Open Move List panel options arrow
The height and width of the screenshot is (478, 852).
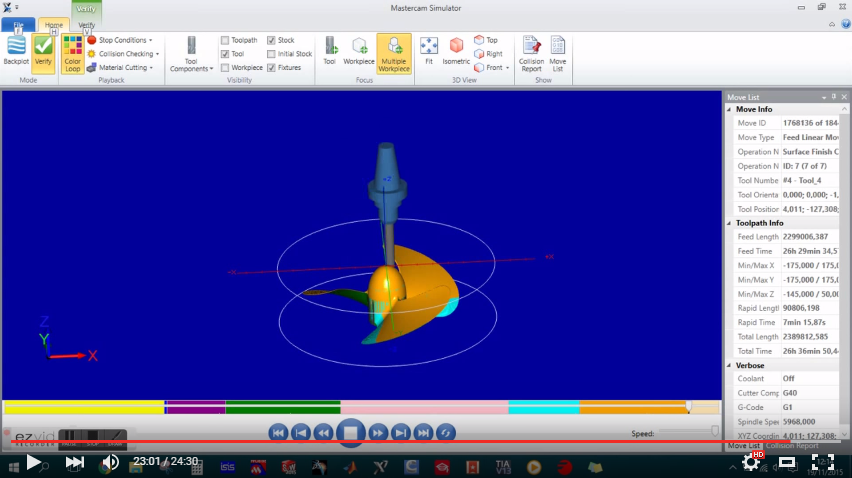(x=824, y=97)
